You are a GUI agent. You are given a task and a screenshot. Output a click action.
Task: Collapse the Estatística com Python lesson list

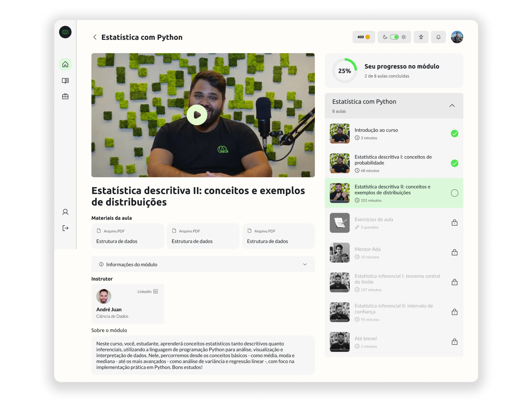452,106
